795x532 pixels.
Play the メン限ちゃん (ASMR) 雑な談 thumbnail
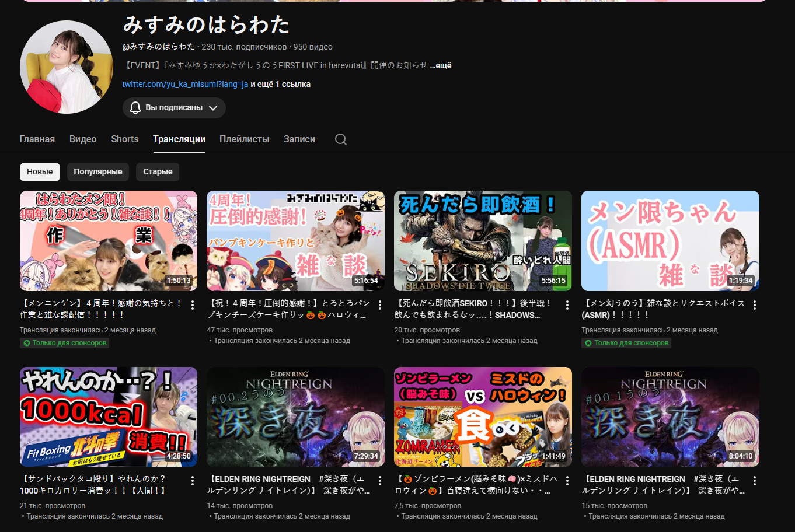click(x=671, y=241)
